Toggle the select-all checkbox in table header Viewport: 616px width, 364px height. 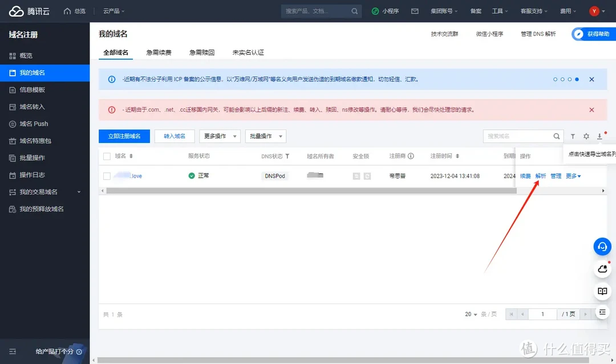(x=107, y=156)
